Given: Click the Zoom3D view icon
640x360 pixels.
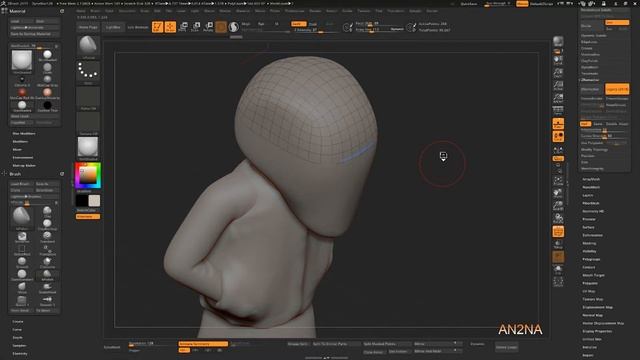Looking at the screenshot, I should (x=558, y=206).
